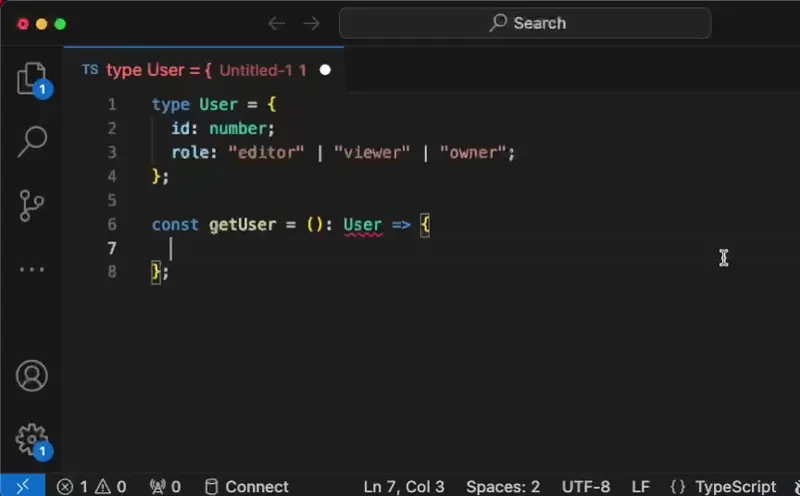Screen dimensions: 800x496
Task: Open the Accounts menu icon
Action: point(32,376)
